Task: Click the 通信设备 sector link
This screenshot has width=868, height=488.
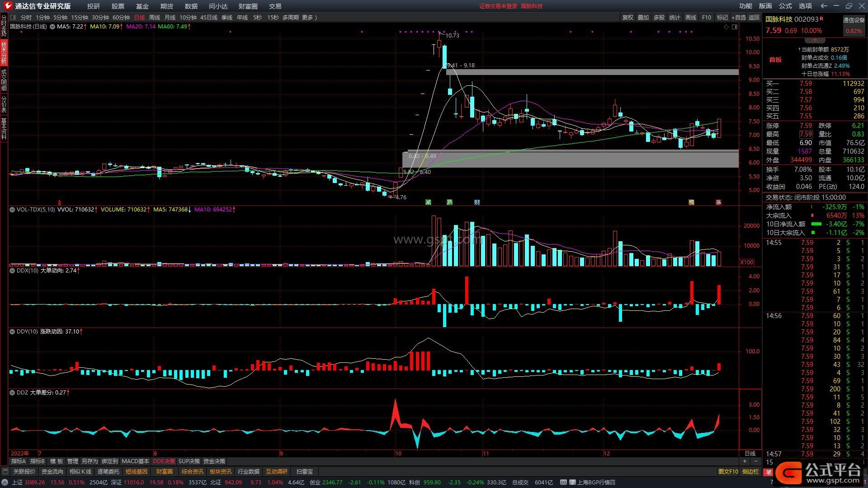Action: coord(854,20)
